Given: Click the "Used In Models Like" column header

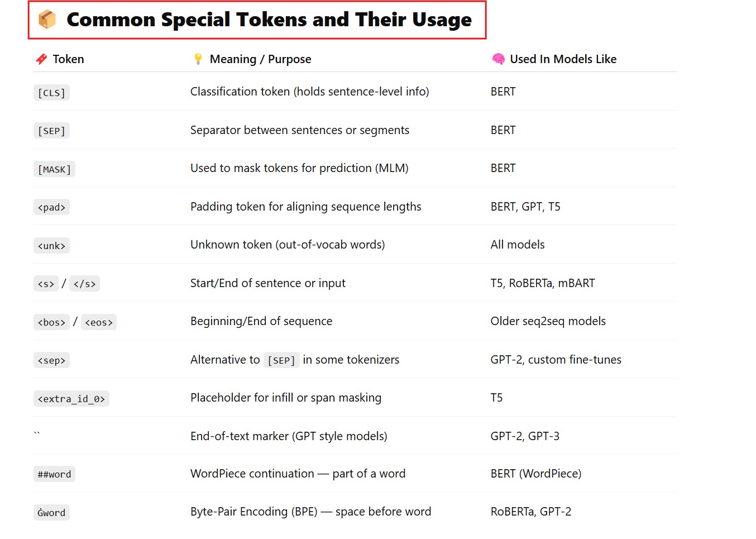Looking at the screenshot, I should [563, 59].
